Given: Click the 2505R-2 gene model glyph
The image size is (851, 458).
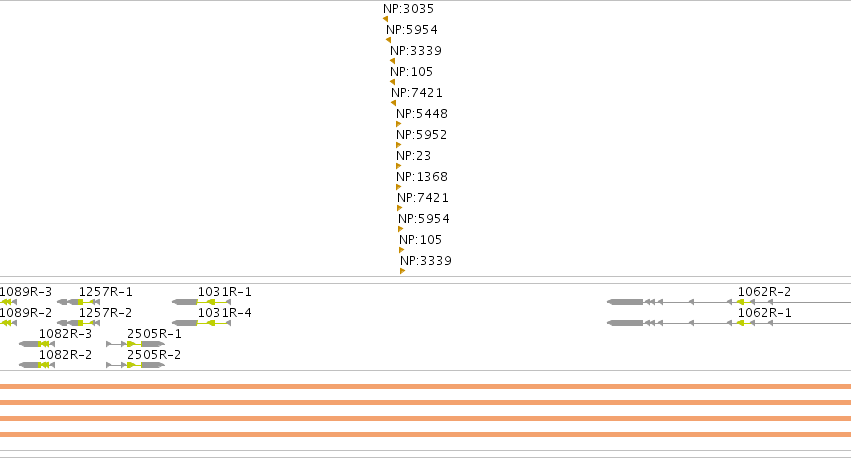Looking at the screenshot, I should [x=136, y=365].
